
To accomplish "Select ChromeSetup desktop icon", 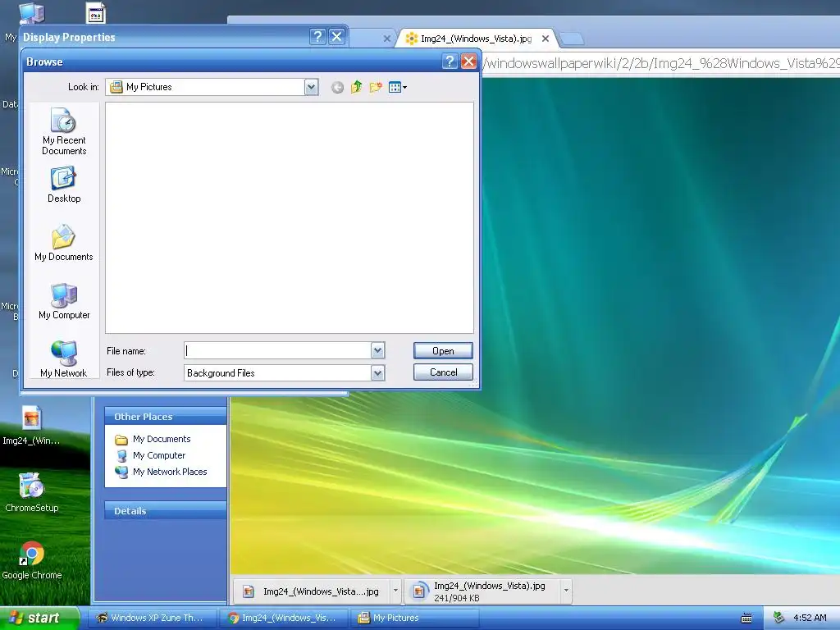I will pyautogui.click(x=32, y=492).
